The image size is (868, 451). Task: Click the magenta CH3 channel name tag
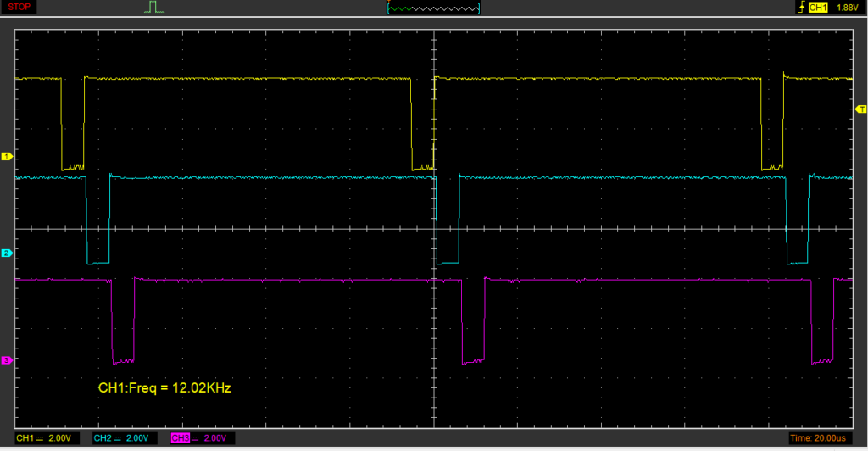pyautogui.click(x=180, y=438)
